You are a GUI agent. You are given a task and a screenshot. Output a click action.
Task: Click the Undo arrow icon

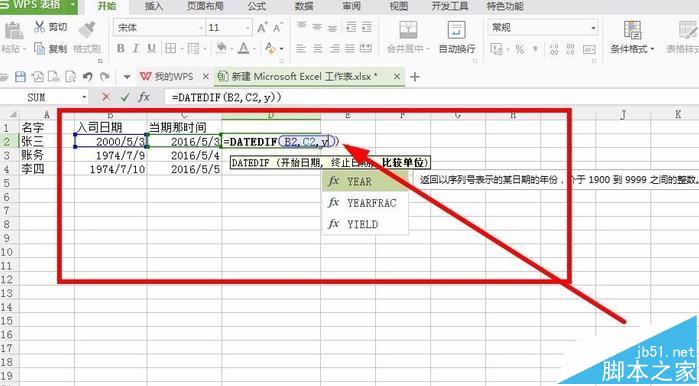click(x=88, y=77)
